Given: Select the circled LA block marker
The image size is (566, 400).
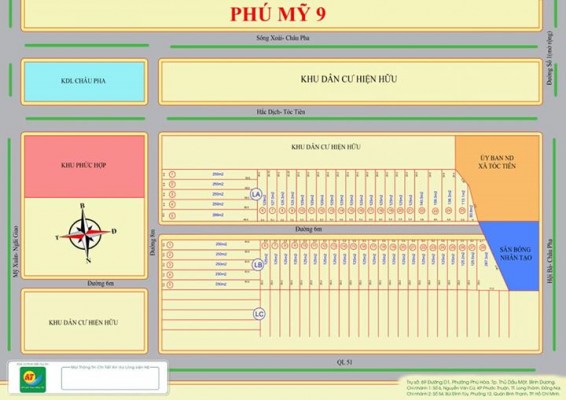Looking at the screenshot, I should (x=256, y=194).
